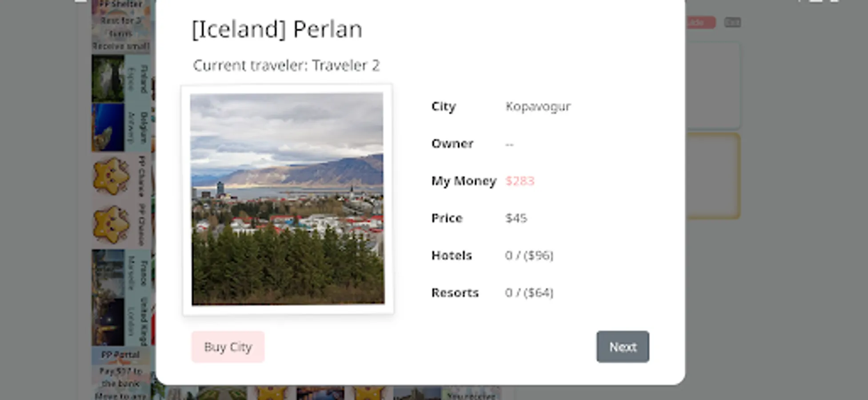Click the left star icon on bottom board row
This screenshot has height=400, width=868.
pos(271,393)
